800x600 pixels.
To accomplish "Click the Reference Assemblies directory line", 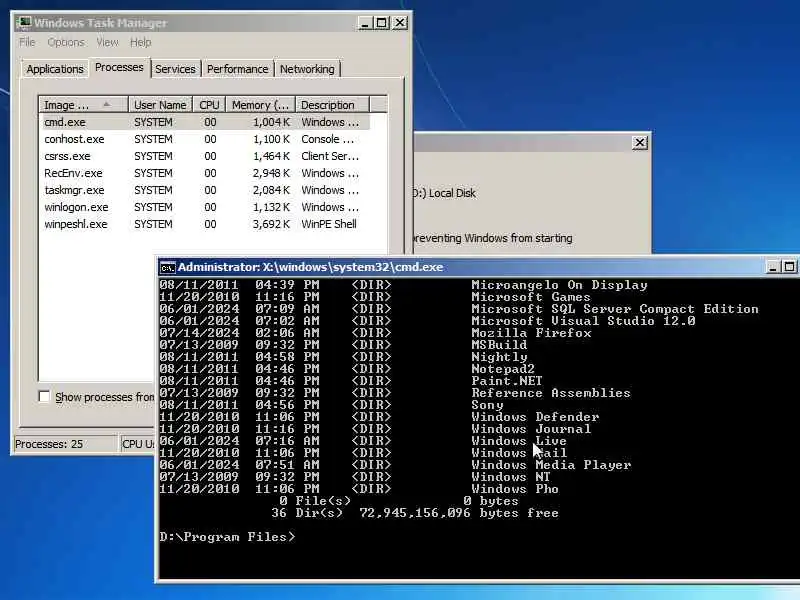I will (395, 393).
